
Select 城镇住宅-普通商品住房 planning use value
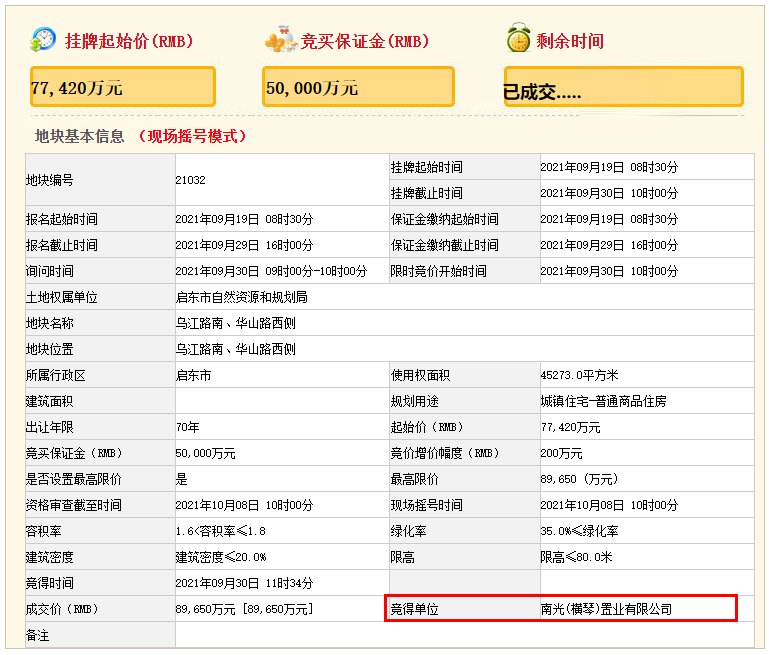603,401
